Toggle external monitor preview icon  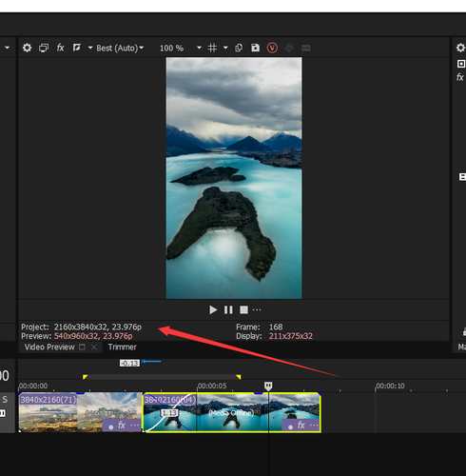point(44,48)
